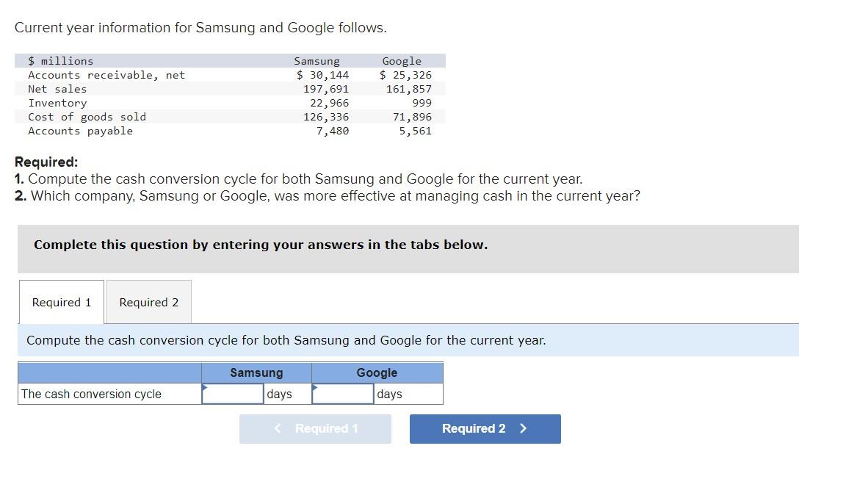
Task: Click the chevron arrow on the Required 2 button
Action: (523, 428)
